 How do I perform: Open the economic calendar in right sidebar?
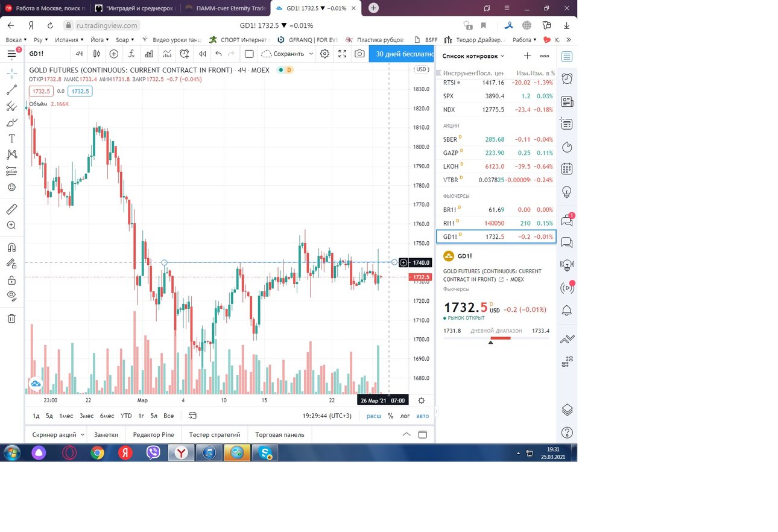pyautogui.click(x=566, y=169)
